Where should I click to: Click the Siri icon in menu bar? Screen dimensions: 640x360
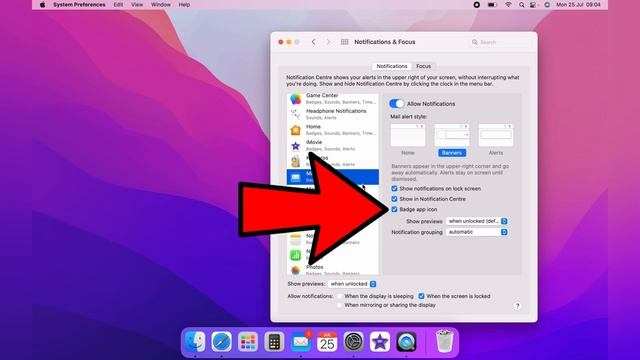547,5
